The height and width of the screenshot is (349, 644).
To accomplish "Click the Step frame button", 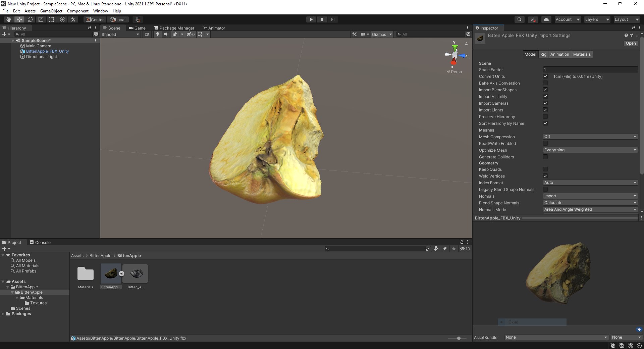I will tap(332, 19).
